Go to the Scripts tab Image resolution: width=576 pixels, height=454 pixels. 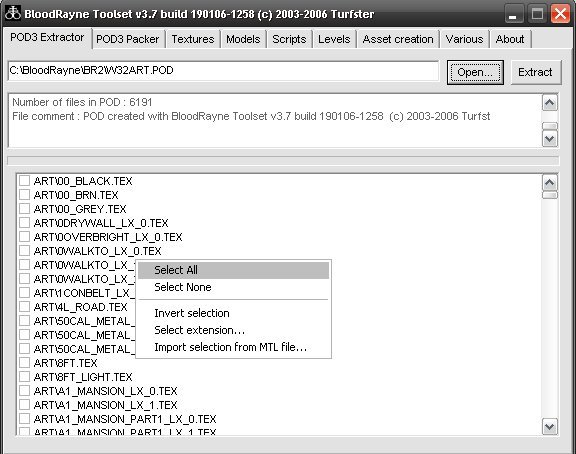click(x=289, y=39)
